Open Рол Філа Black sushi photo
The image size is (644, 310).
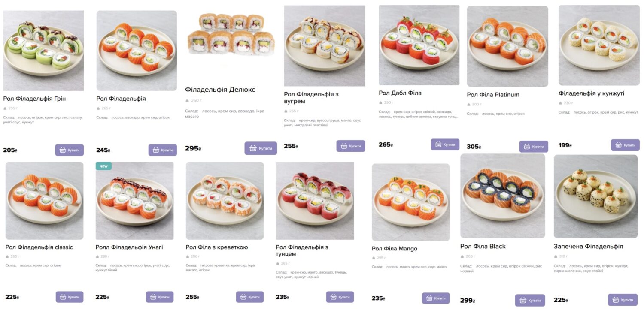point(502,196)
